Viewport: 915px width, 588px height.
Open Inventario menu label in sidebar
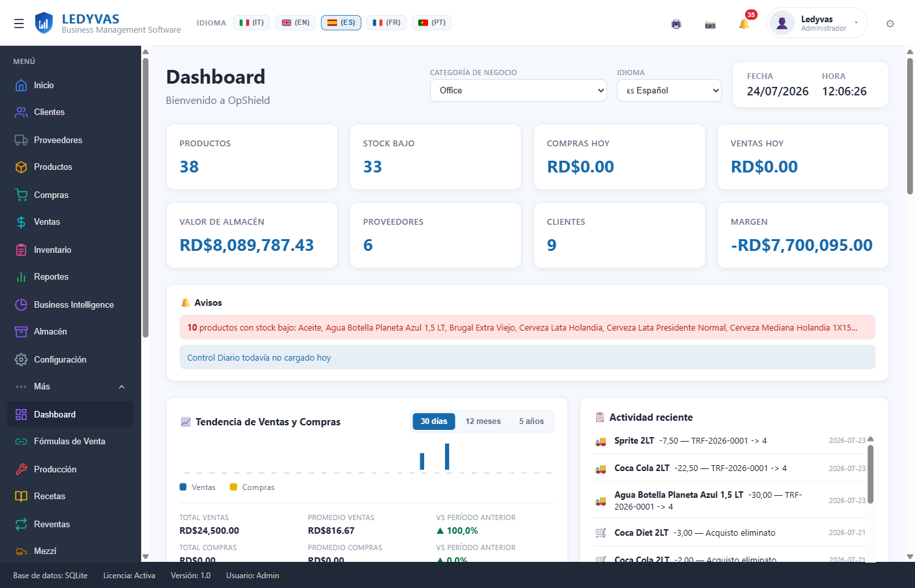pyautogui.click(x=53, y=250)
